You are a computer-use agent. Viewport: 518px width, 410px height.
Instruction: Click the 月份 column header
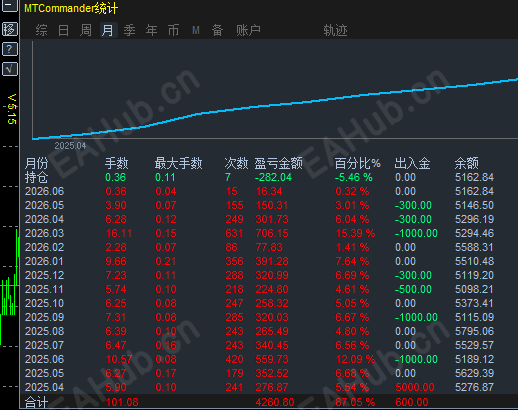[x=37, y=163]
